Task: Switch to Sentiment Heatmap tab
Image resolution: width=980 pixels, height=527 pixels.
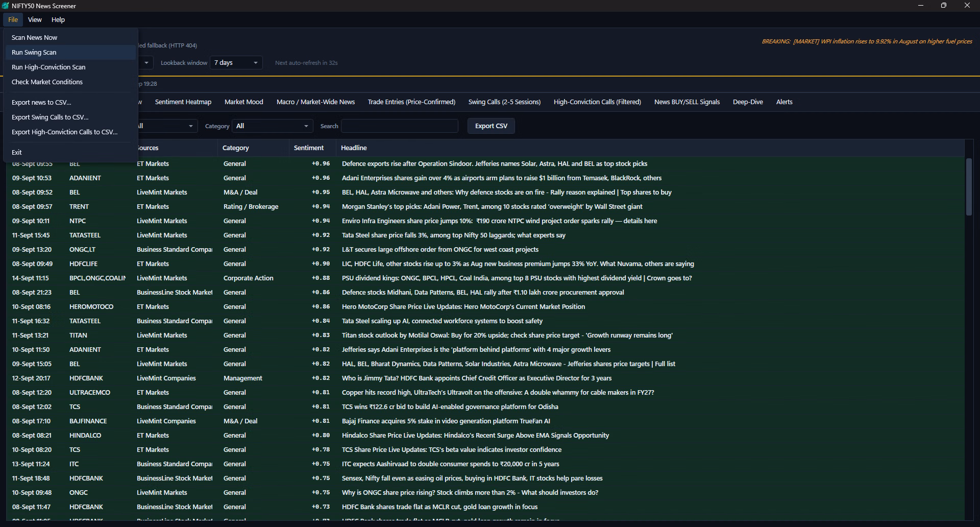Action: (x=183, y=102)
